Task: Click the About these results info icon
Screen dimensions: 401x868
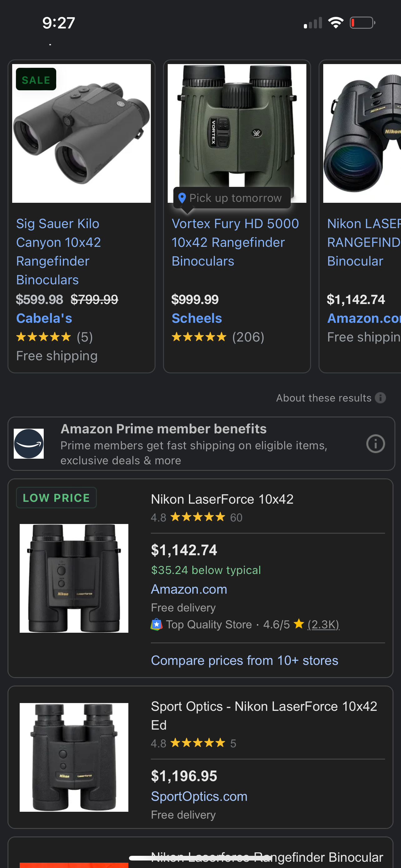Action: click(380, 398)
